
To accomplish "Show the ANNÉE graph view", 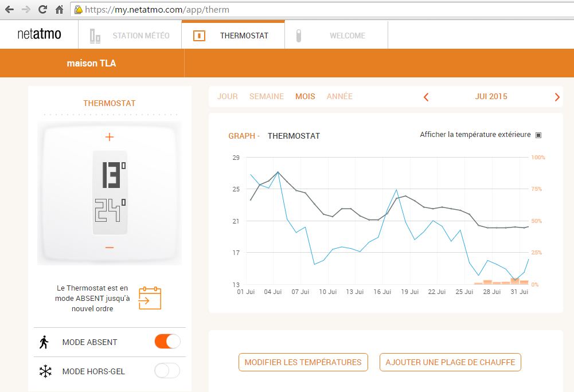I will (x=339, y=96).
